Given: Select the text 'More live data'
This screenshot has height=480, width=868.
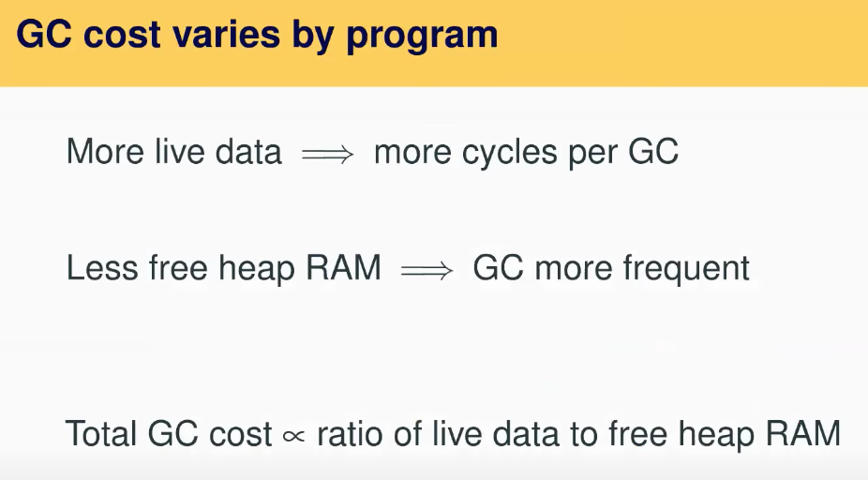Looking at the screenshot, I should click(x=173, y=153).
